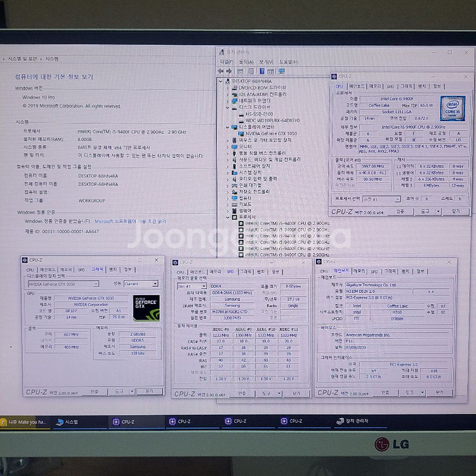Open 장치 관리자 from the Windows taskbar
Viewport: 476px width, 476px height.
pyautogui.click(x=360, y=421)
